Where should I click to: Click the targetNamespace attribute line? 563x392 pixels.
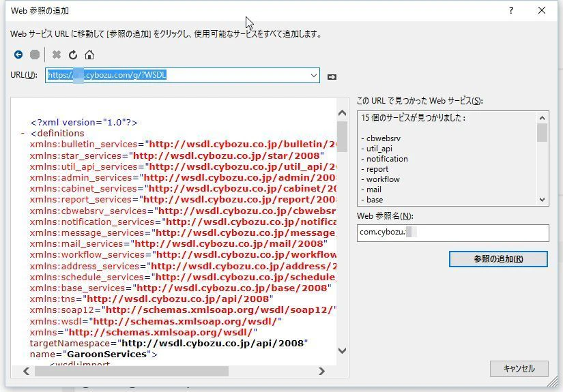tap(169, 343)
